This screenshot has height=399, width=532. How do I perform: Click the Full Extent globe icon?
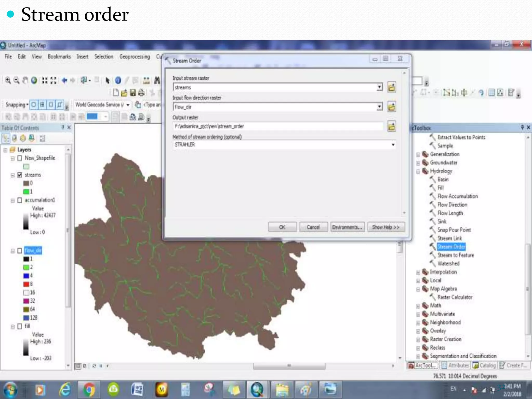coord(34,81)
